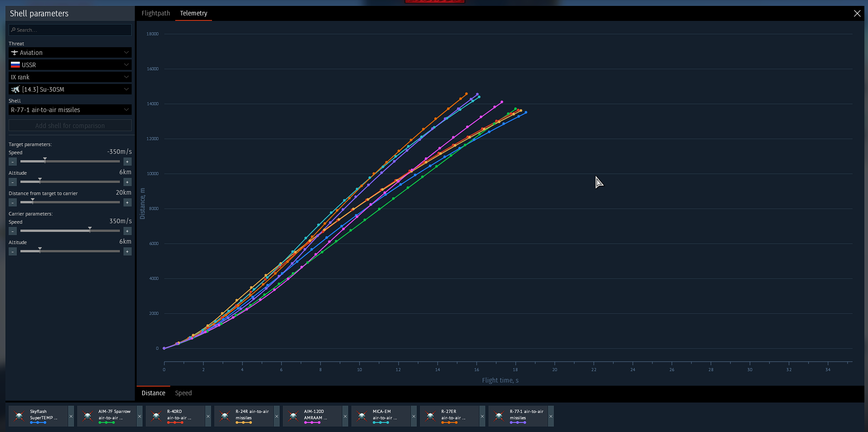Screen dimensions: 868x432
Task: Click Add shell for comparison button
Action: (x=70, y=126)
